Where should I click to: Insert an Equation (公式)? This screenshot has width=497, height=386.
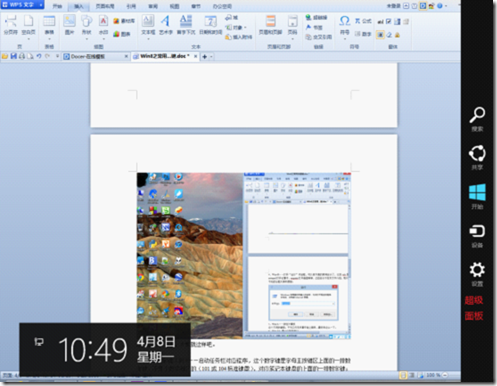tap(363, 21)
